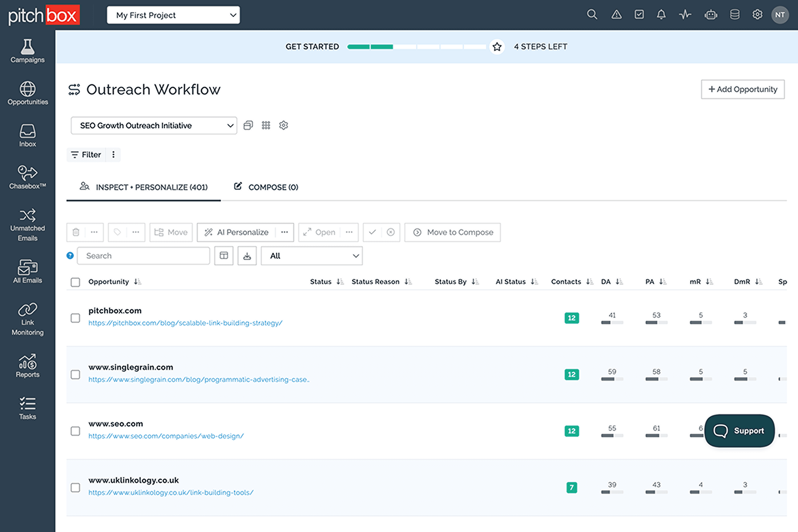Open the All filter dropdown
Viewport: 798px width, 532px height.
pyautogui.click(x=312, y=256)
